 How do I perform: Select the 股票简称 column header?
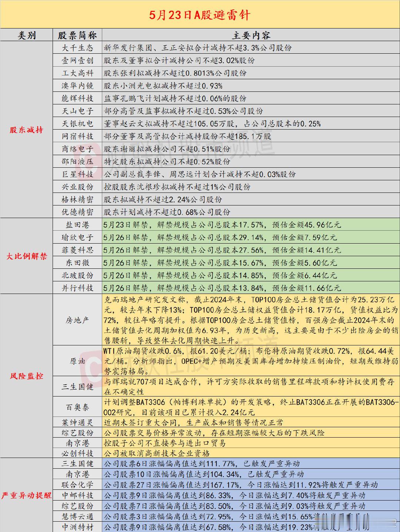(x=77, y=35)
